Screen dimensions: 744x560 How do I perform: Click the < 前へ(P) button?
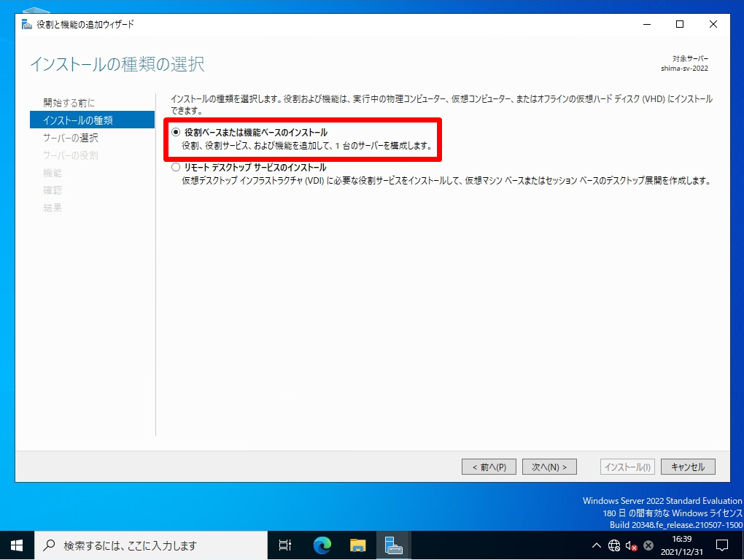[x=489, y=467]
